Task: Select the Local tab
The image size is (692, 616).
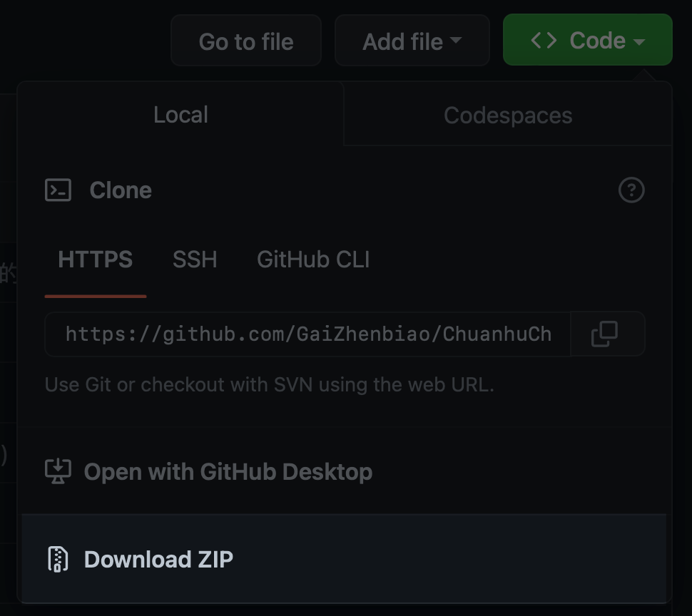Action: coord(180,115)
